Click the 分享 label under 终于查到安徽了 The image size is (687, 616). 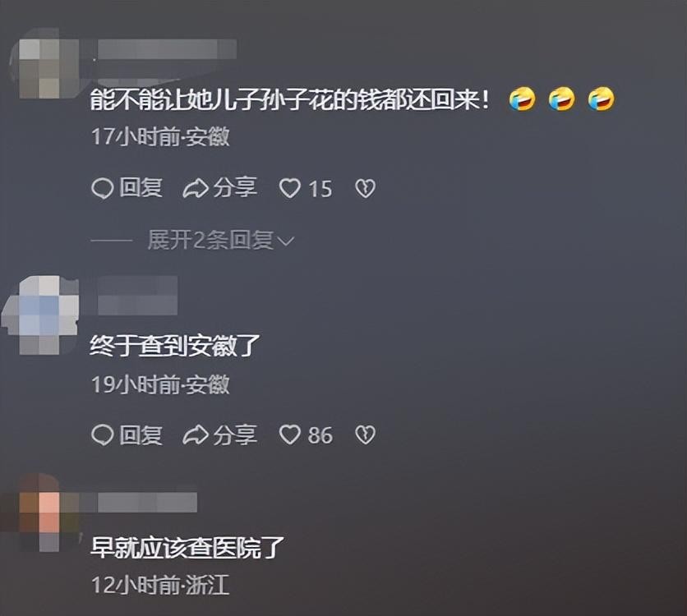(x=235, y=434)
